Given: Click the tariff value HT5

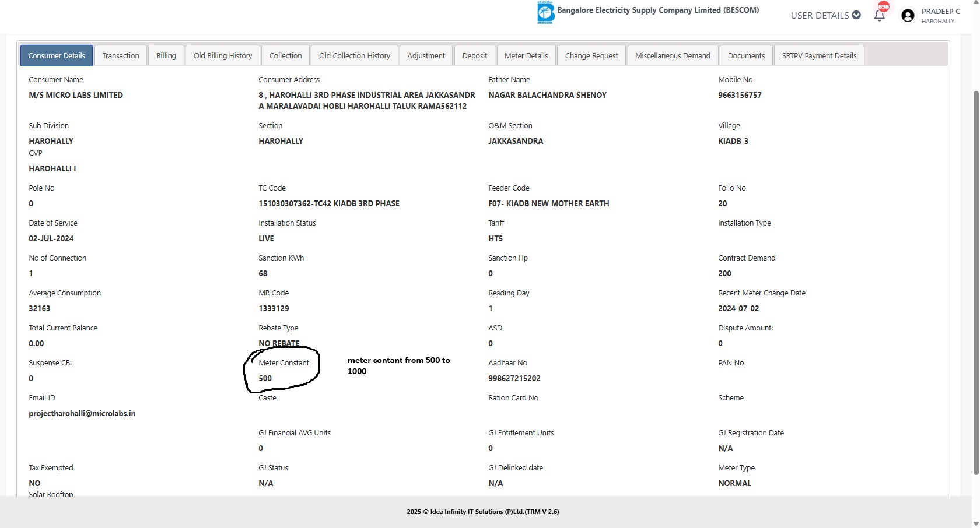Looking at the screenshot, I should pyautogui.click(x=495, y=238).
